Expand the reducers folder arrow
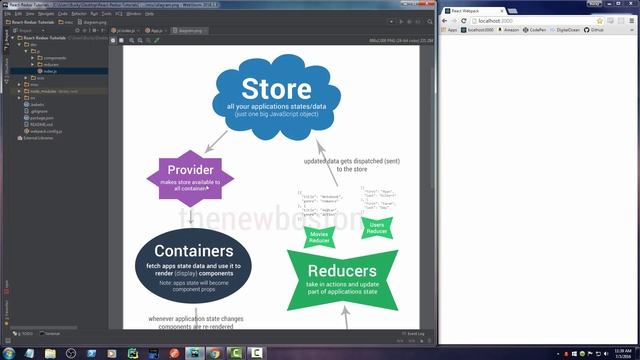Viewport: 640px width, 360px height. coord(33,64)
